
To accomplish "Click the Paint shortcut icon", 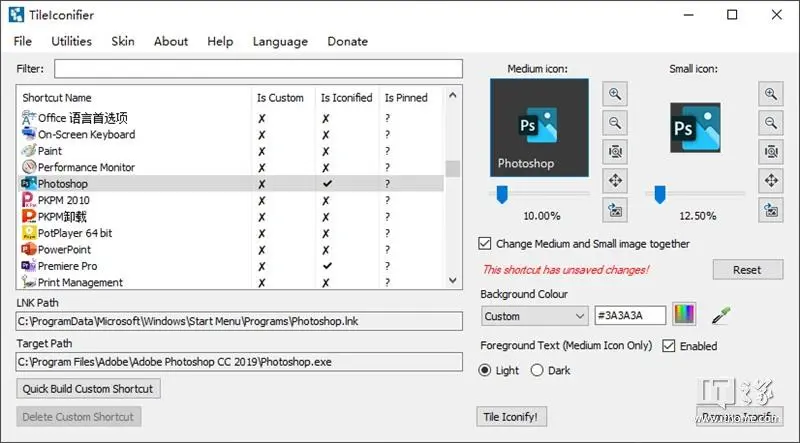I will tap(29, 151).
